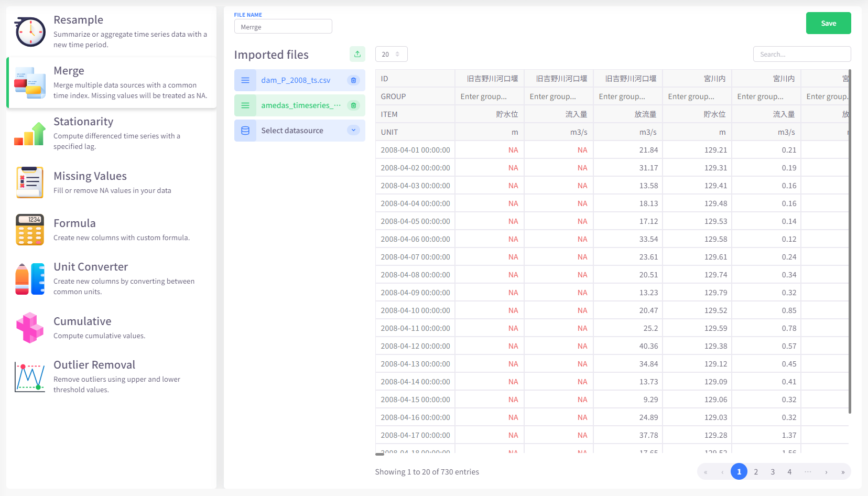Open the Formula tool title
The width and height of the screenshot is (868, 496).
(x=74, y=223)
